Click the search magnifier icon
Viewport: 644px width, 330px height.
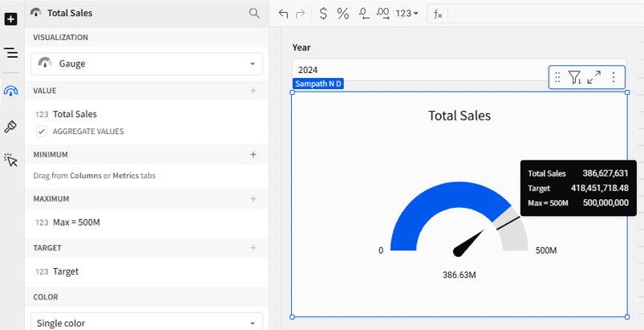pyautogui.click(x=254, y=13)
